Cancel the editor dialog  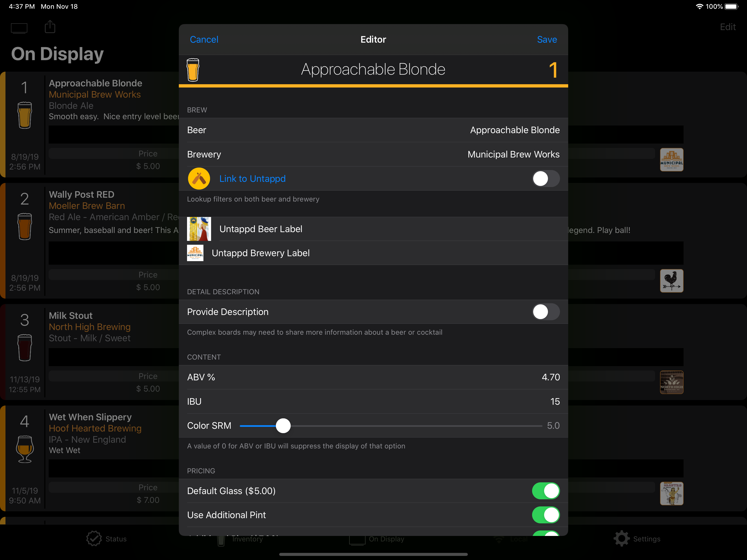204,40
